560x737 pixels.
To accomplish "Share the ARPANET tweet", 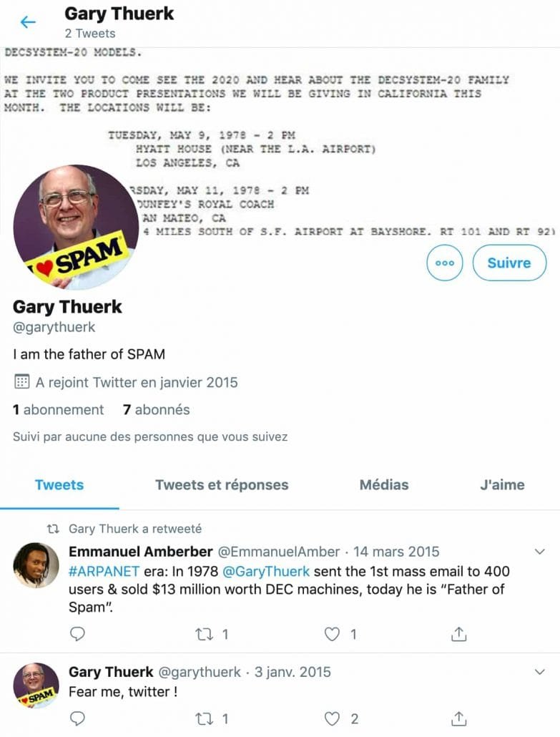I will (x=458, y=634).
